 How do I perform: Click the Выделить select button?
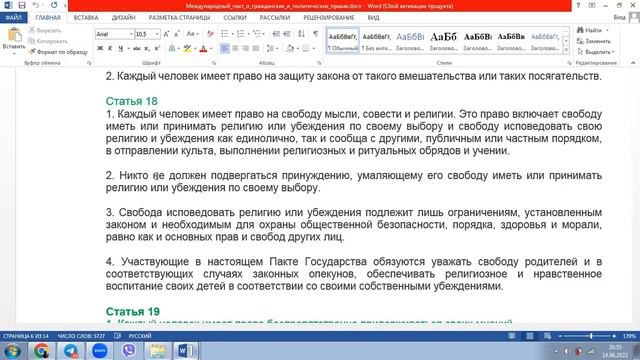595,52
